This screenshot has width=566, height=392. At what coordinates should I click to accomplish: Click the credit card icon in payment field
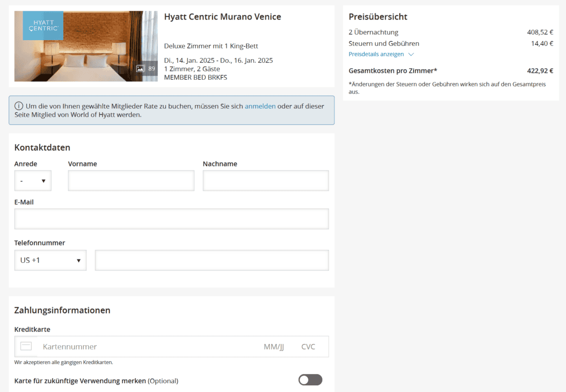26,346
